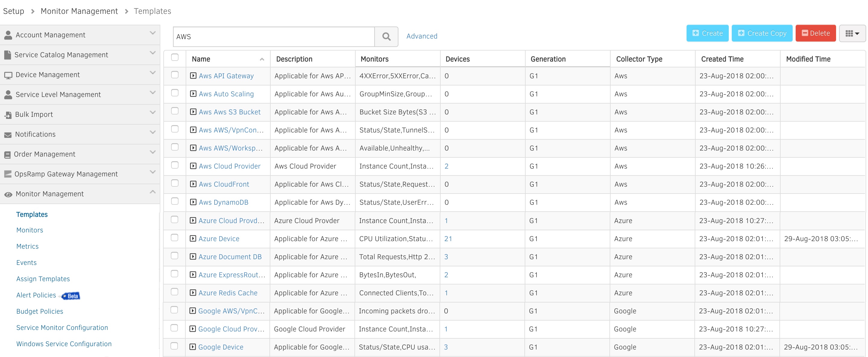The width and height of the screenshot is (868, 357).
Task: Click the Order Management icon
Action: 8,154
